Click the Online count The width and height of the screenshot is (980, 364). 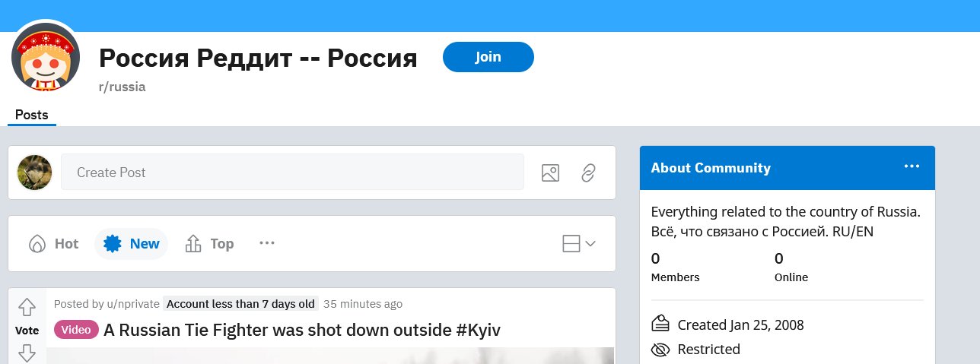(791, 267)
